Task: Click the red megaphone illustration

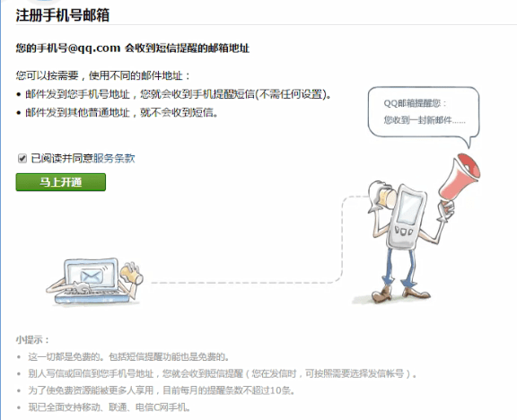Action: click(459, 177)
